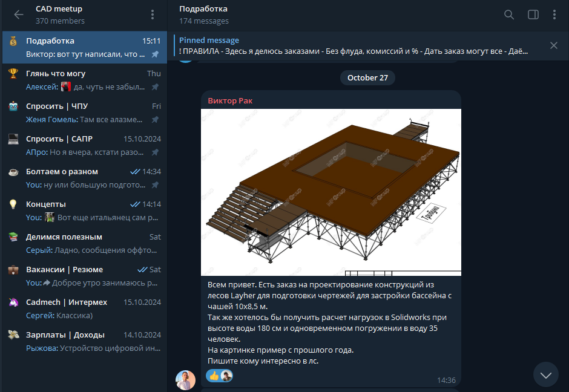Select the Глянь что могу topic
The height and width of the screenshot is (392, 569).
point(85,80)
